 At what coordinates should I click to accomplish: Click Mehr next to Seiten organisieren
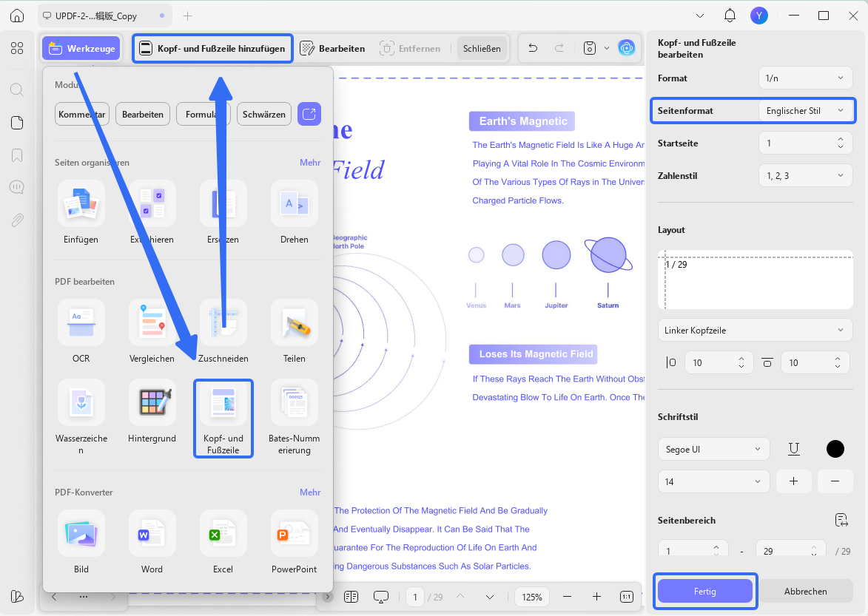pyautogui.click(x=310, y=162)
